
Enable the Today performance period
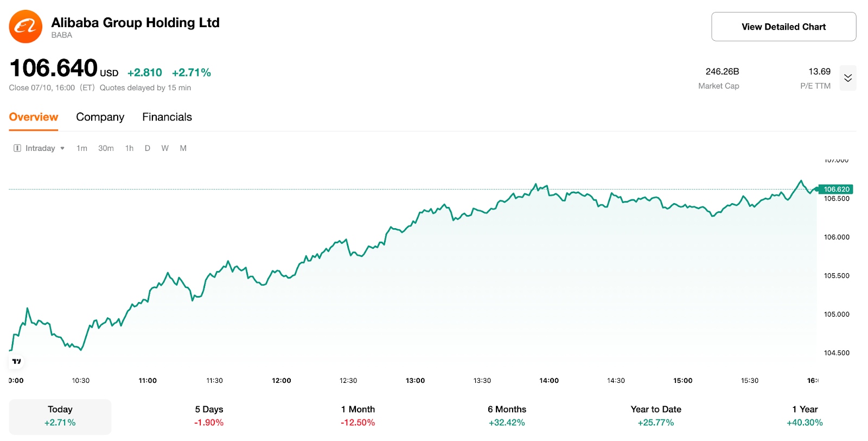[x=60, y=415]
